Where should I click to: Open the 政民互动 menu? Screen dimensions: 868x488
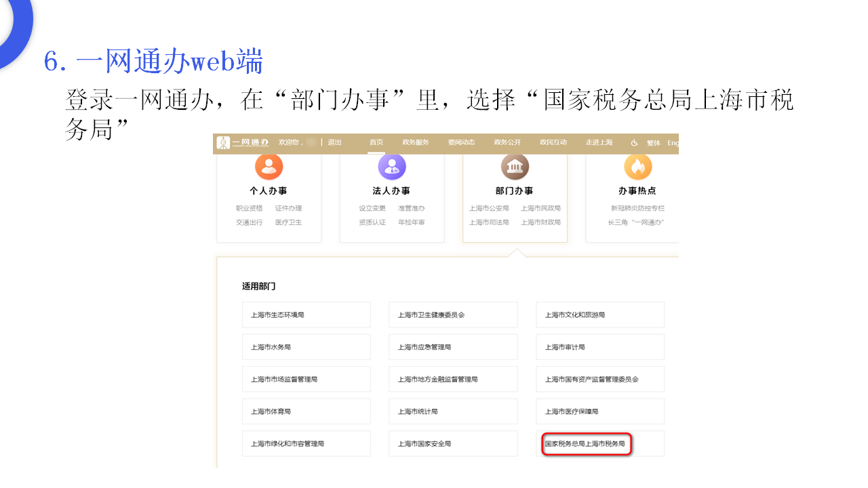[553, 142]
